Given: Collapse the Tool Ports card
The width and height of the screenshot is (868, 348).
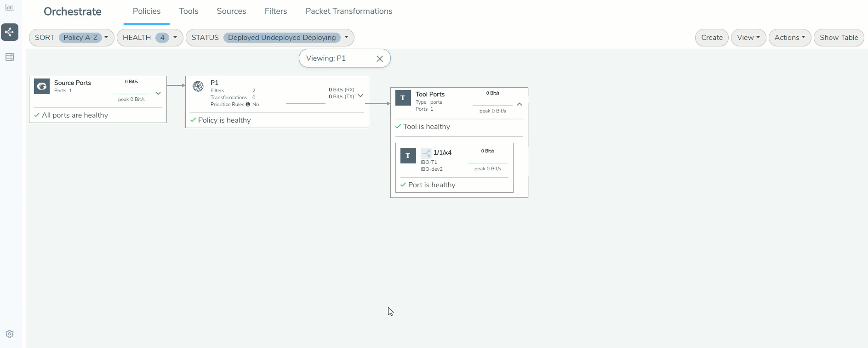Looking at the screenshot, I should click(520, 104).
